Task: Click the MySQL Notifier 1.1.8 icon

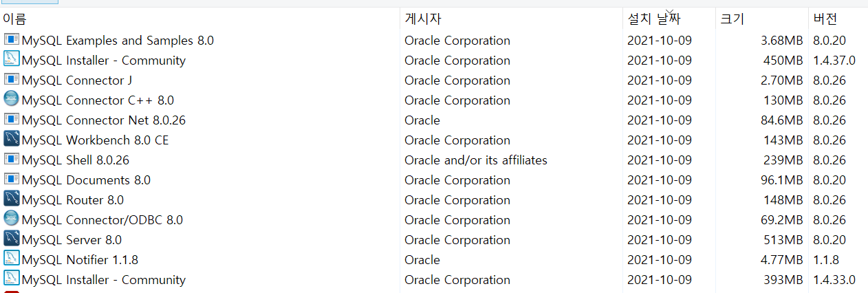Action: click(12, 259)
